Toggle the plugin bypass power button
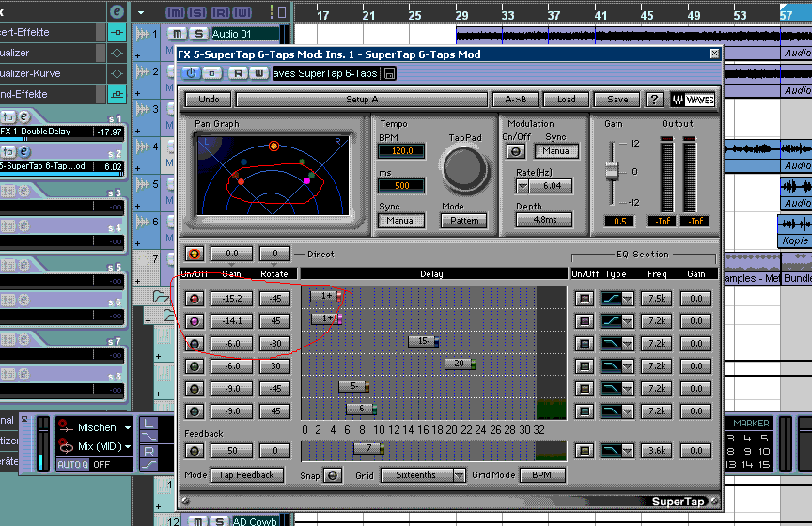 click(191, 73)
